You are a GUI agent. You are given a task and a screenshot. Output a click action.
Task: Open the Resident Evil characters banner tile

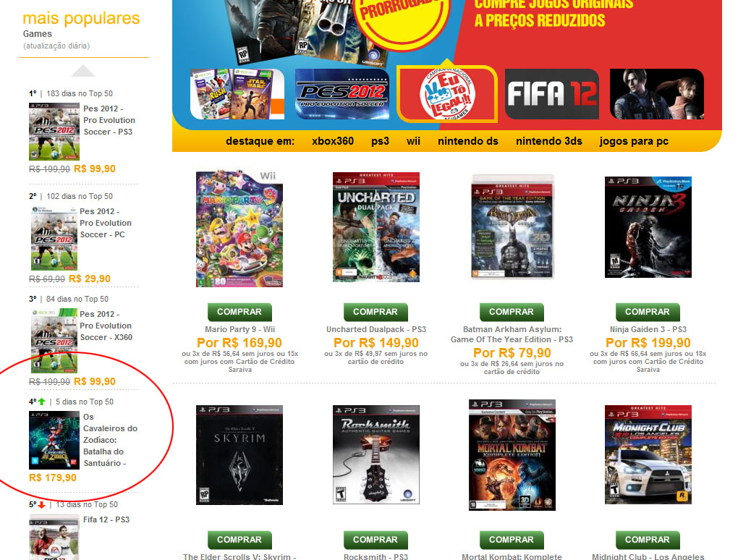coord(657,94)
